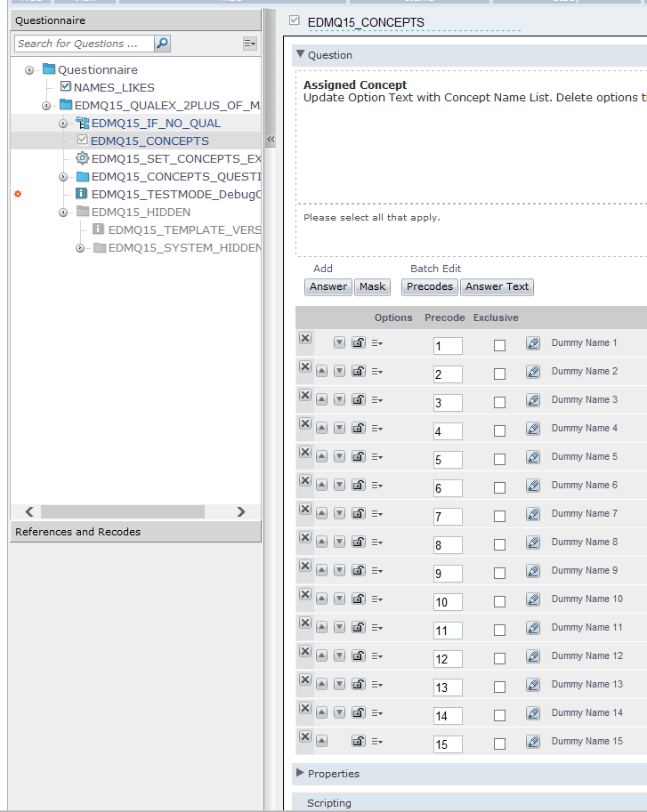Screen dimensions: 647x812
Task: Move Dummy Name 10 row up
Action: coord(321,599)
